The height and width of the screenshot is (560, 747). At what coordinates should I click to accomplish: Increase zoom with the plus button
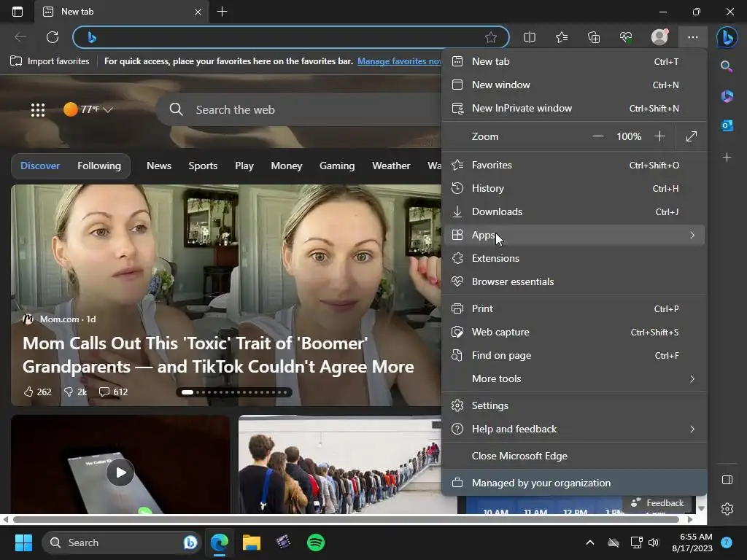pyautogui.click(x=659, y=136)
